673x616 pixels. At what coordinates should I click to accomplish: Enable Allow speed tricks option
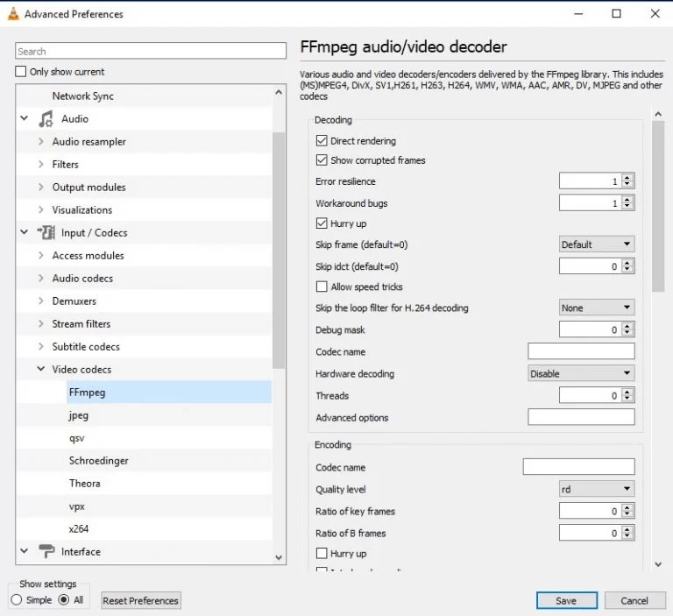(321, 287)
